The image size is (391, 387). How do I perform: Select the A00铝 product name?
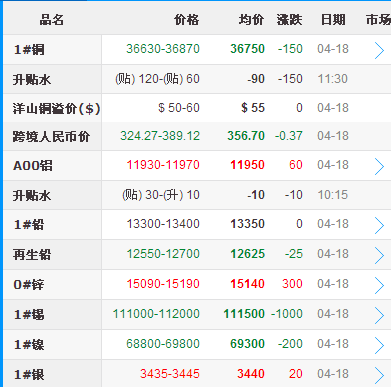click(32, 165)
